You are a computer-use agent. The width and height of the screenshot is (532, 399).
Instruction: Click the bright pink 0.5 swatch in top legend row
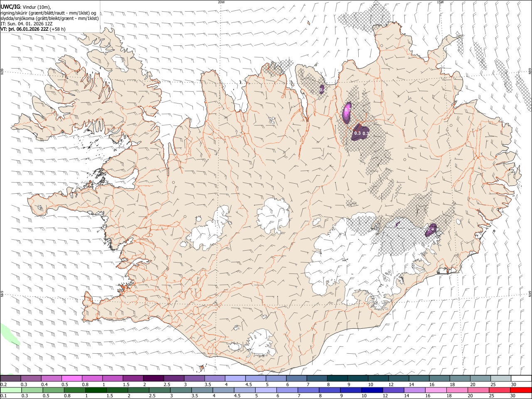coord(71,378)
